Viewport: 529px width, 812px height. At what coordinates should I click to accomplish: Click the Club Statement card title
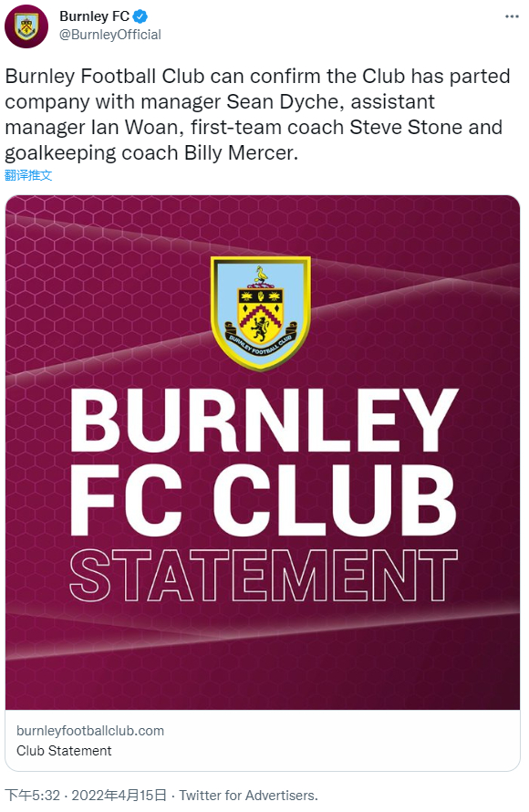[64, 751]
